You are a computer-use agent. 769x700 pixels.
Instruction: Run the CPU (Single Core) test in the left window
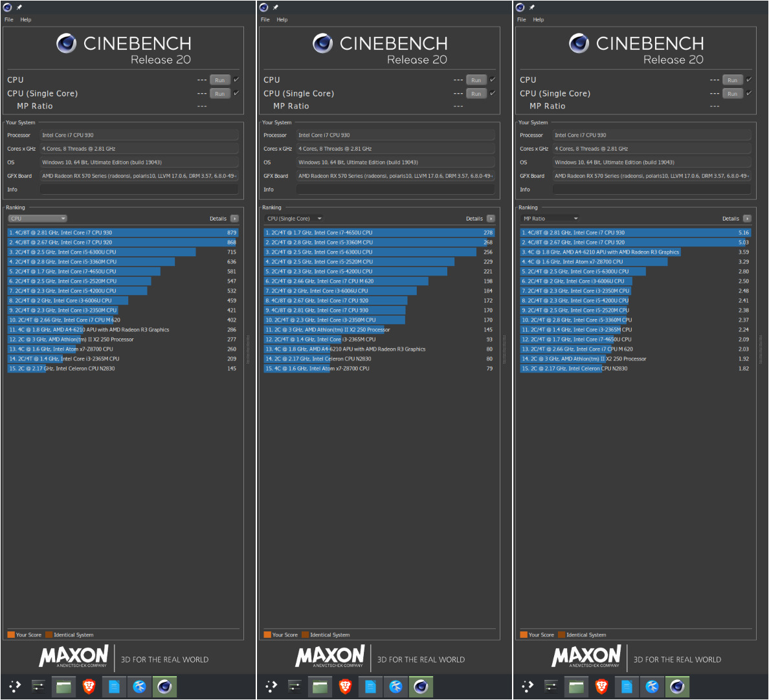219,94
